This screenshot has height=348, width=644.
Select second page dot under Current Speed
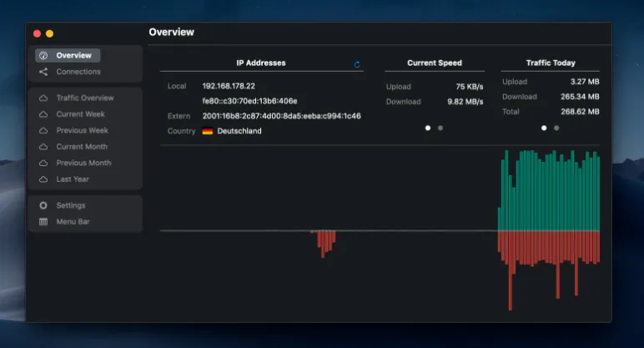click(440, 129)
